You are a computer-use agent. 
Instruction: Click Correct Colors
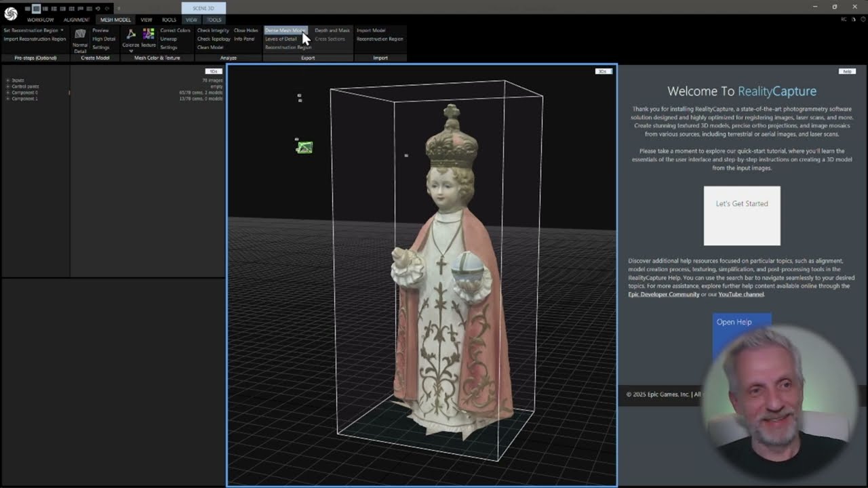(175, 30)
